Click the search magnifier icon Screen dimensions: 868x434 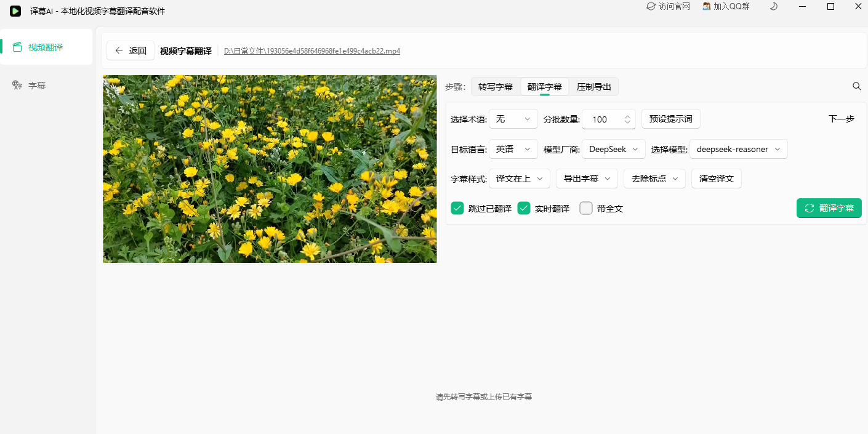click(x=856, y=86)
